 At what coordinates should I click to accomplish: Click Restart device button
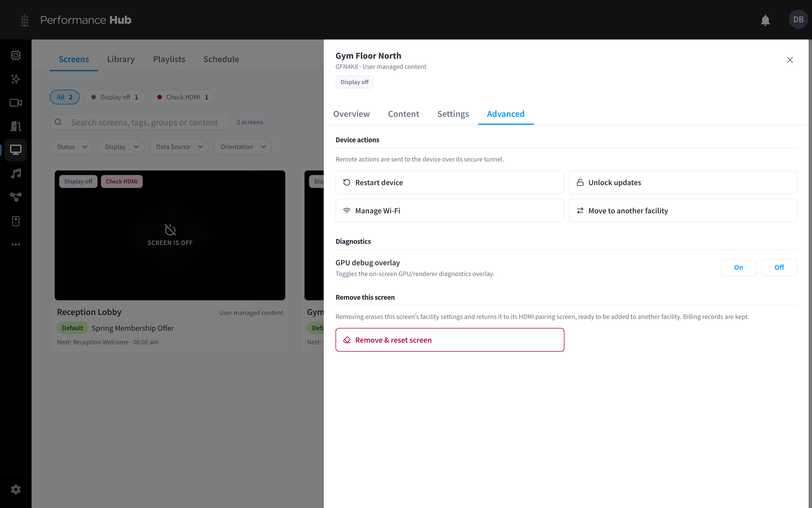coord(450,182)
